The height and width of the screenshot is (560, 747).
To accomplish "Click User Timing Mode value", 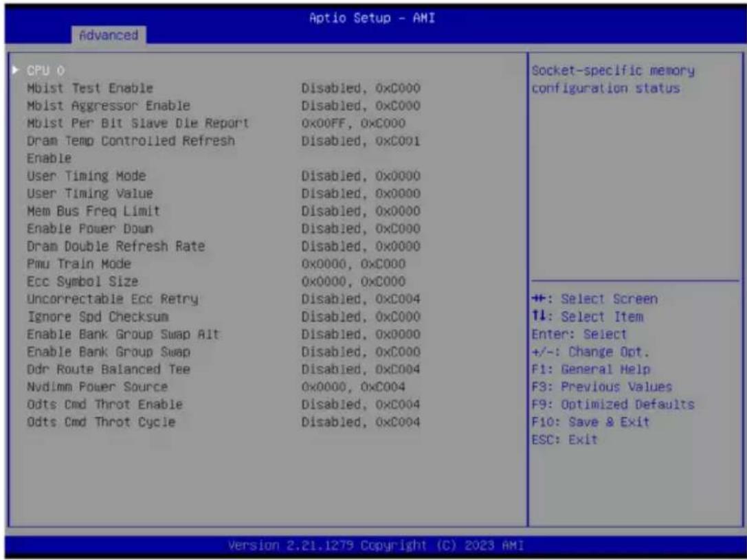I will [x=361, y=176].
